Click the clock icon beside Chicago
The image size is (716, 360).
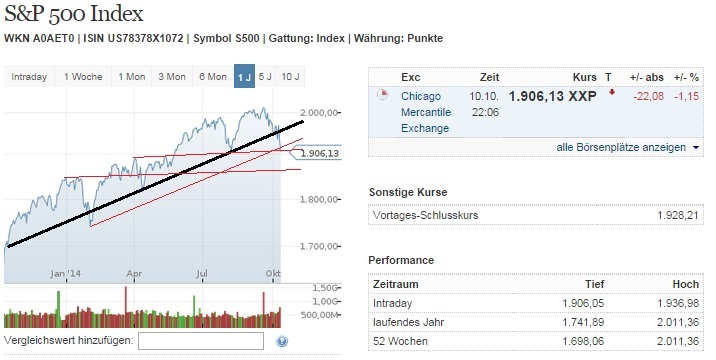pyautogui.click(x=382, y=95)
